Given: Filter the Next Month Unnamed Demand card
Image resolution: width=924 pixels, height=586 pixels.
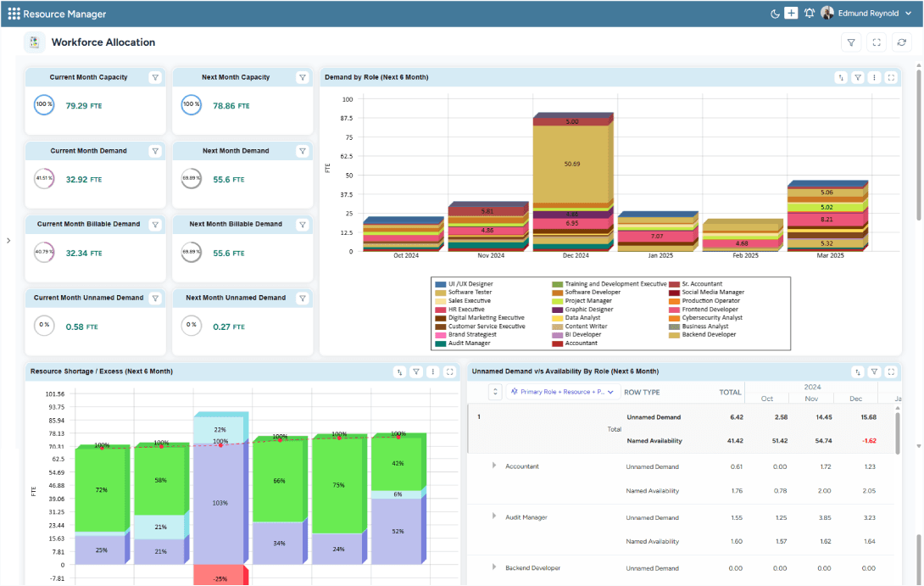Looking at the screenshot, I should click(303, 299).
